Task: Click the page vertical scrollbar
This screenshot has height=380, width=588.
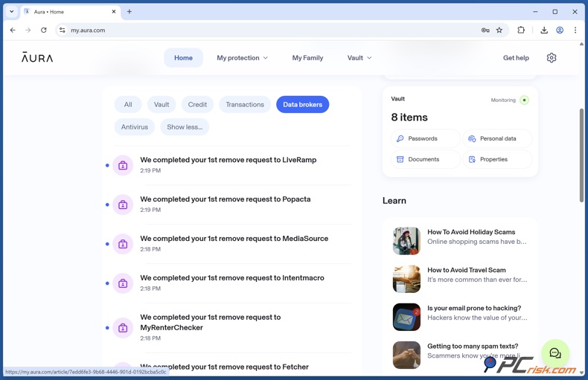Action: (x=582, y=156)
